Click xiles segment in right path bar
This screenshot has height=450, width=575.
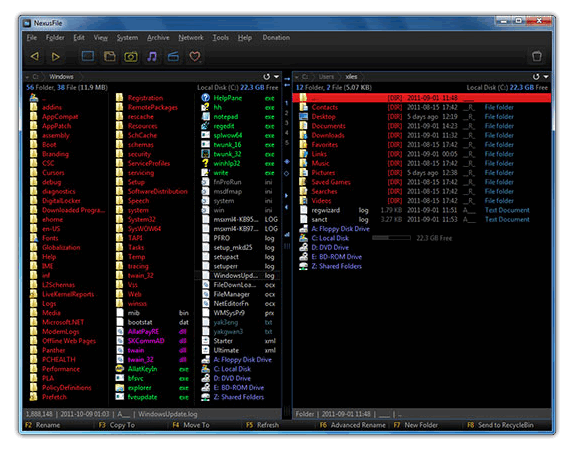pyautogui.click(x=351, y=77)
